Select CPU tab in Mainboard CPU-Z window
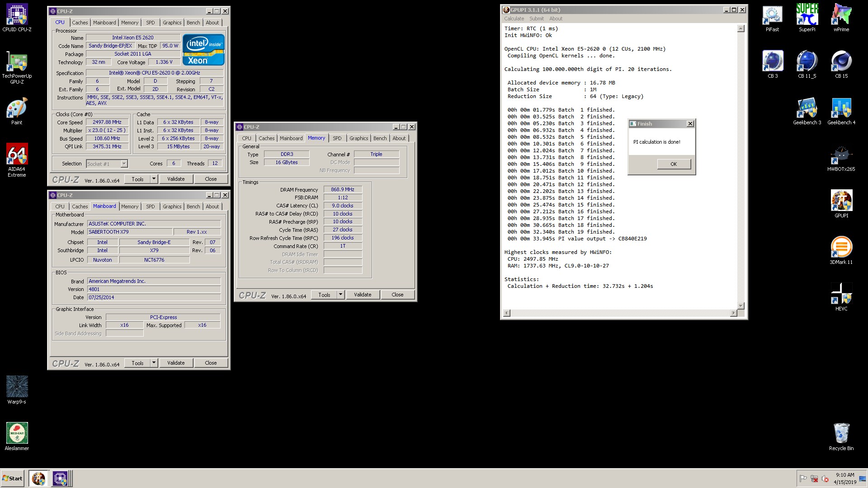The width and height of the screenshot is (868, 488). 60,206
